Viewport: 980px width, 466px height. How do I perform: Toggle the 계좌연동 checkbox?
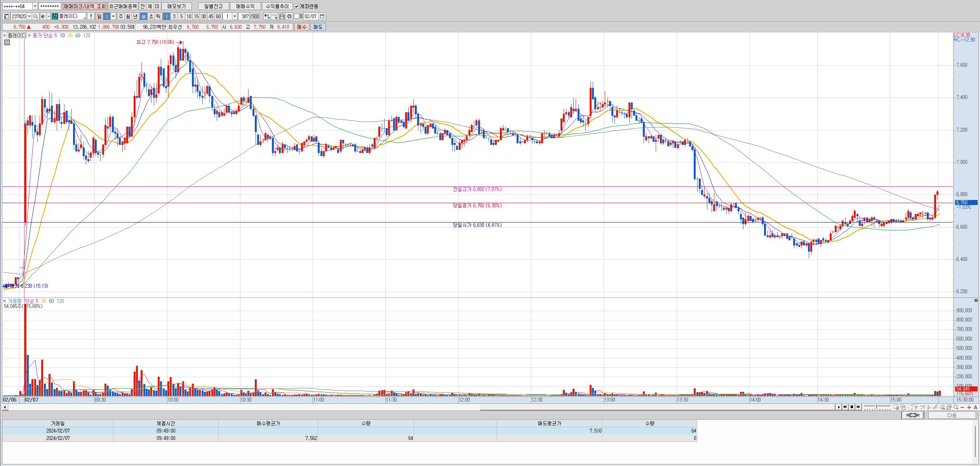pyautogui.click(x=297, y=6)
